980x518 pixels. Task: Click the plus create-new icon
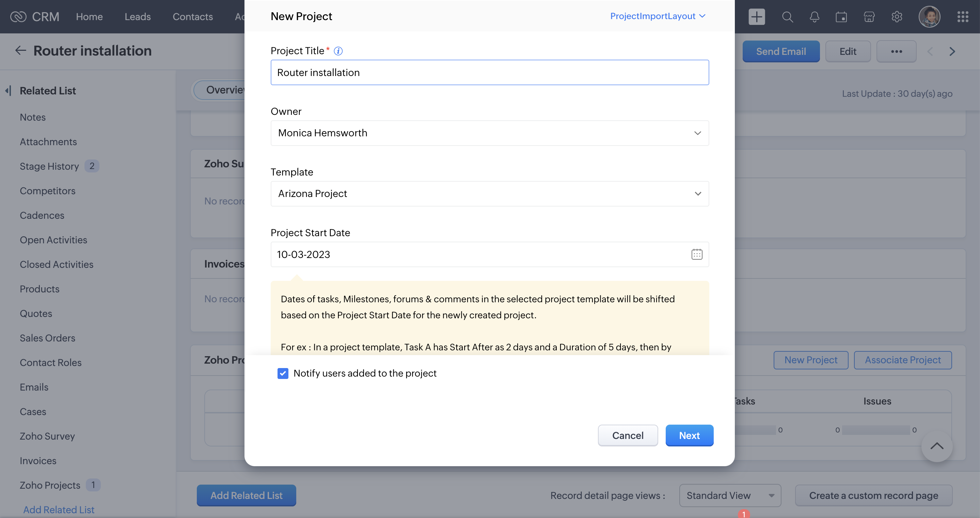point(756,17)
